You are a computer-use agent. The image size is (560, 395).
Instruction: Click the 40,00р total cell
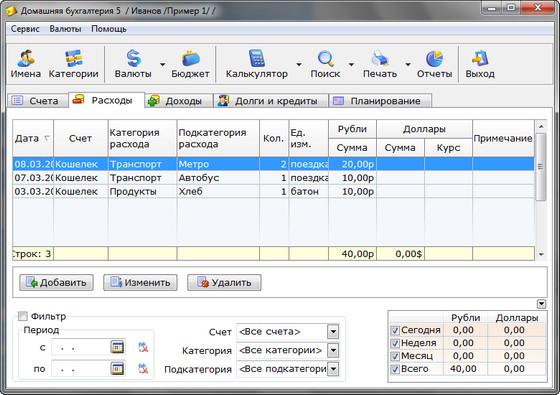tap(352, 254)
